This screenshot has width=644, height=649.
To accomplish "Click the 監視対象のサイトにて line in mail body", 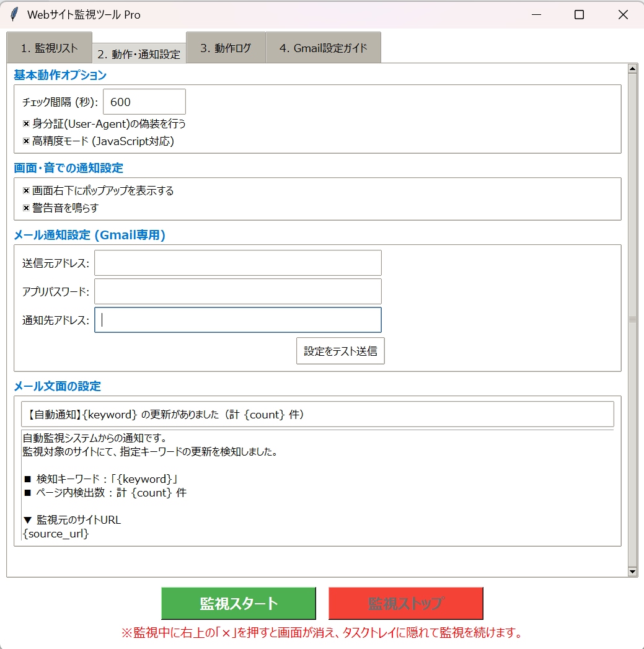I will (x=150, y=451).
